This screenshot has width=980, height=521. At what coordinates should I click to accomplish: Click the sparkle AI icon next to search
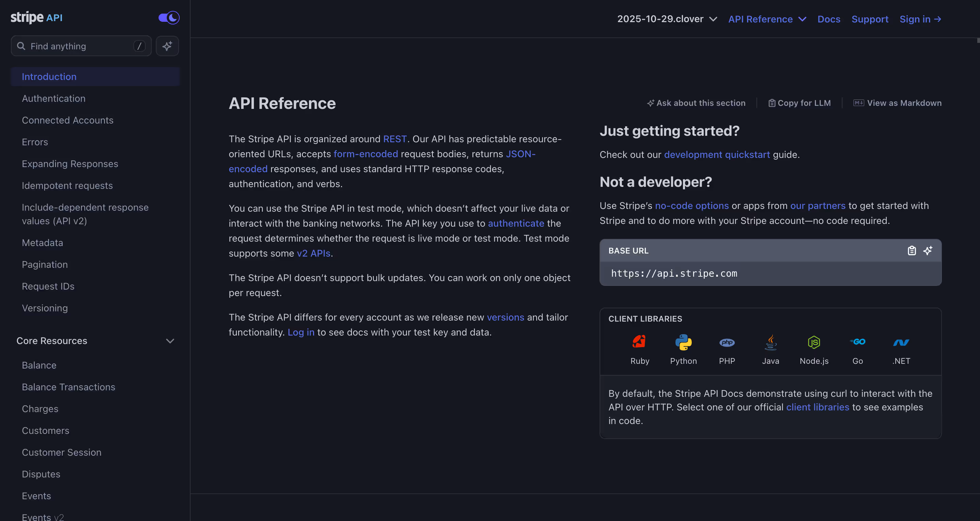tap(167, 46)
